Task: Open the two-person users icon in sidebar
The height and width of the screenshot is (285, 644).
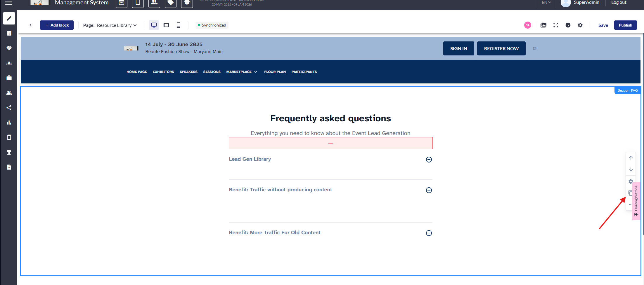Action: (x=9, y=93)
